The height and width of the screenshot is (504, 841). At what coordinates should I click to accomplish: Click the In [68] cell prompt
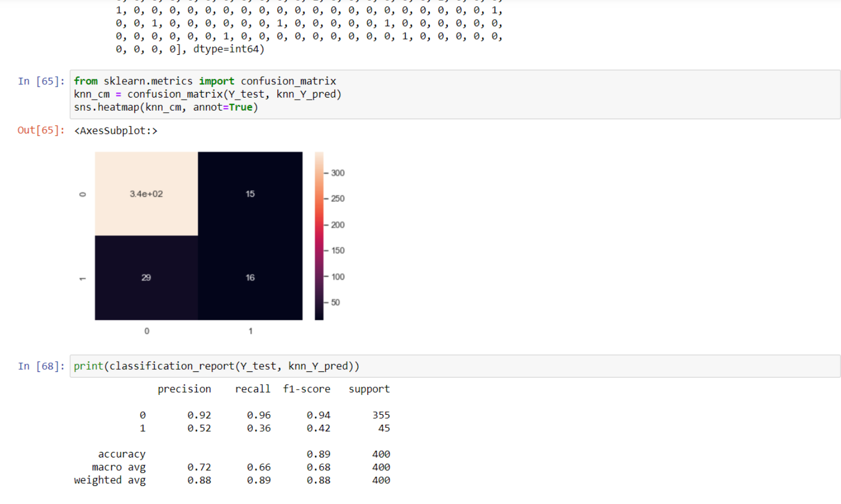click(41, 366)
